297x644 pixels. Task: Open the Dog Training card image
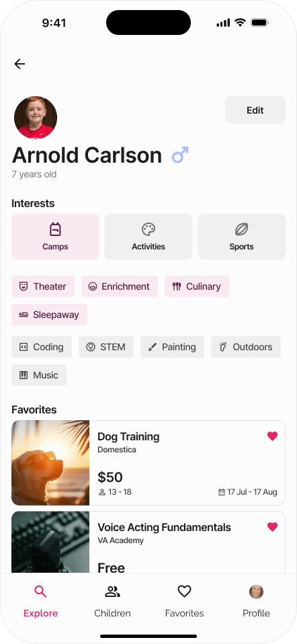click(50, 463)
